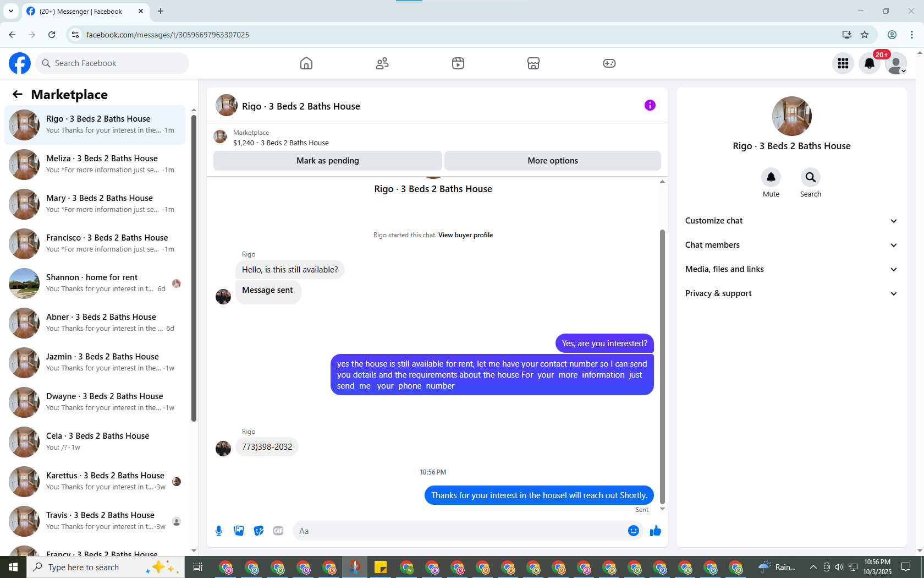
Task: Bookmark this page with the star icon
Action: pos(865,35)
